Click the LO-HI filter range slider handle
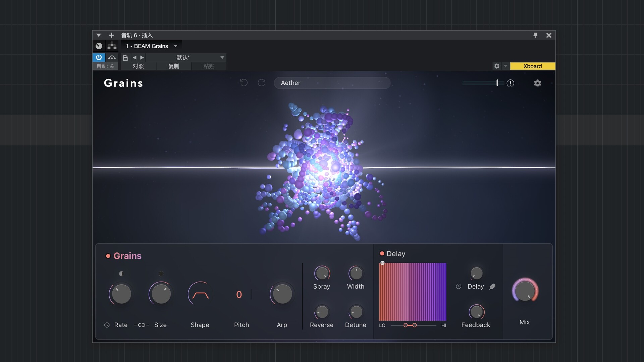The width and height of the screenshot is (644, 362). [x=406, y=325]
